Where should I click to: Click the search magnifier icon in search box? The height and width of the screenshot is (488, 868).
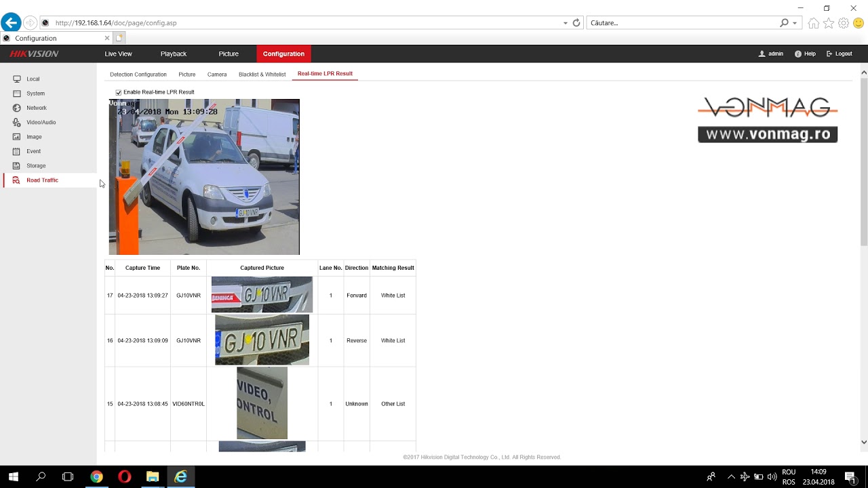785,22
